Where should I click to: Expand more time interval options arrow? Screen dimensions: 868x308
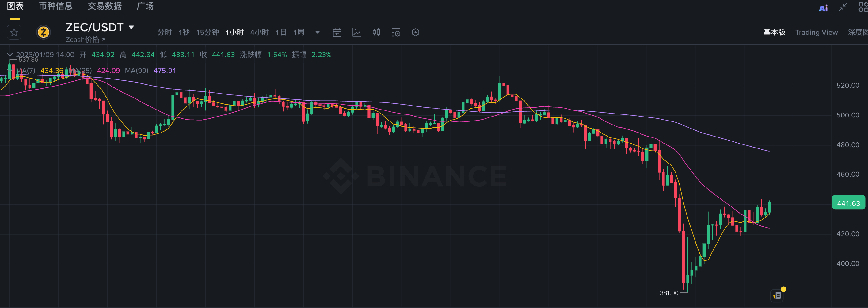pos(318,33)
